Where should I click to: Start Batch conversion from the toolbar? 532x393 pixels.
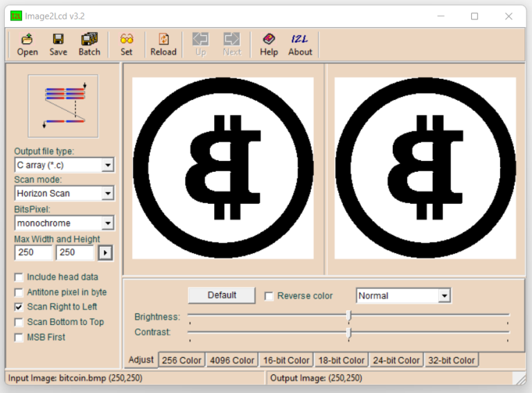point(89,44)
